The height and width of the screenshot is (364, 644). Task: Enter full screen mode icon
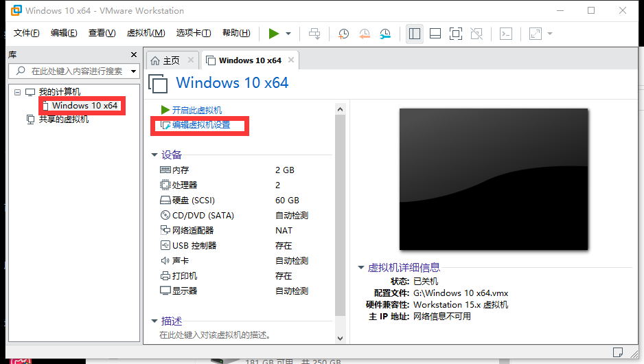tap(455, 34)
